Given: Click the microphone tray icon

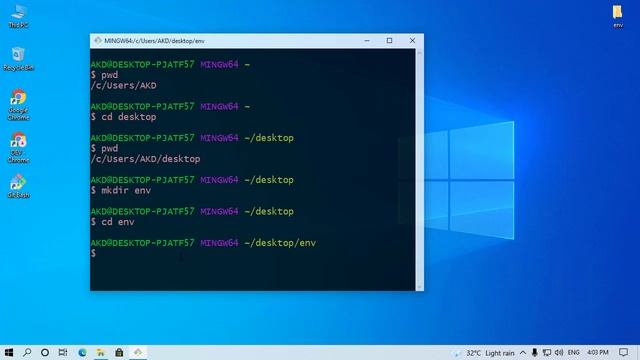Looking at the screenshot, I should [534, 353].
